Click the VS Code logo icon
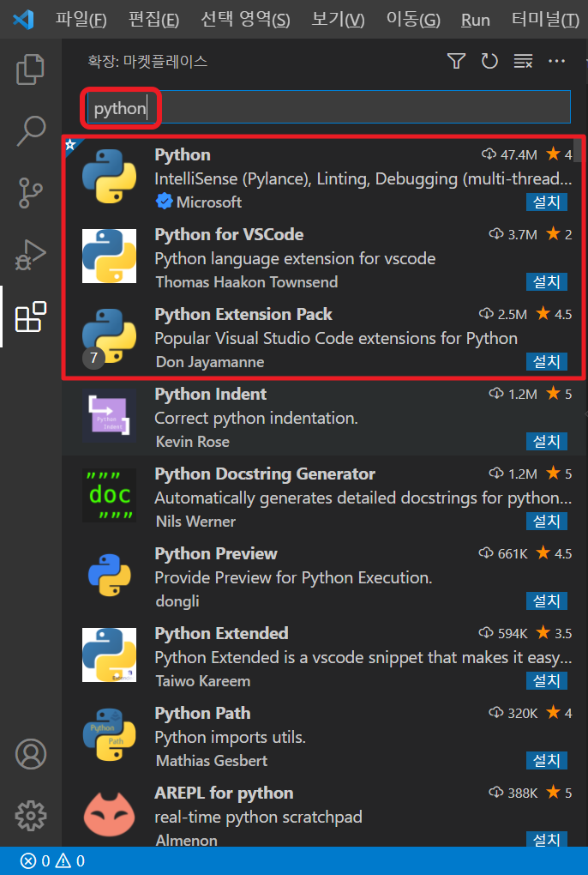 pos(23,20)
